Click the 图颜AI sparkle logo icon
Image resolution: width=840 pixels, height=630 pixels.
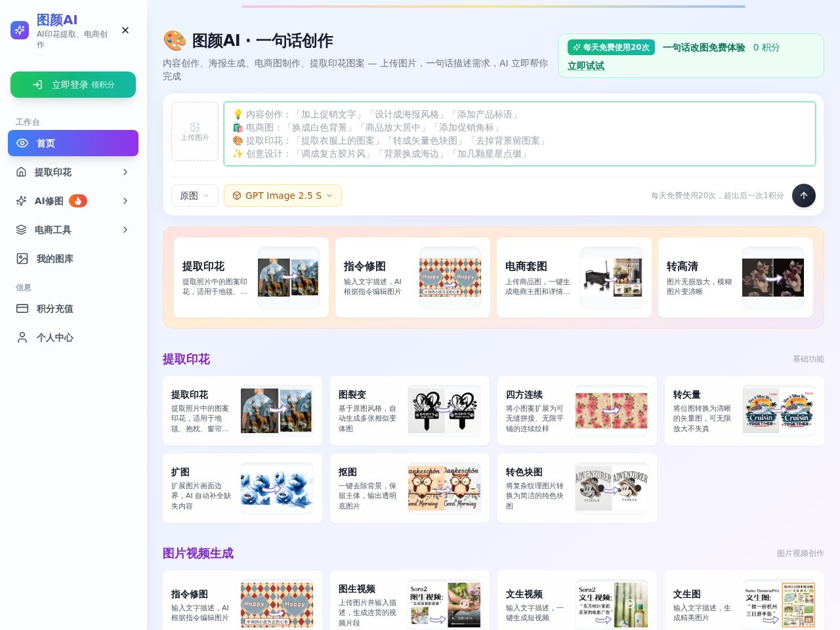[20, 30]
